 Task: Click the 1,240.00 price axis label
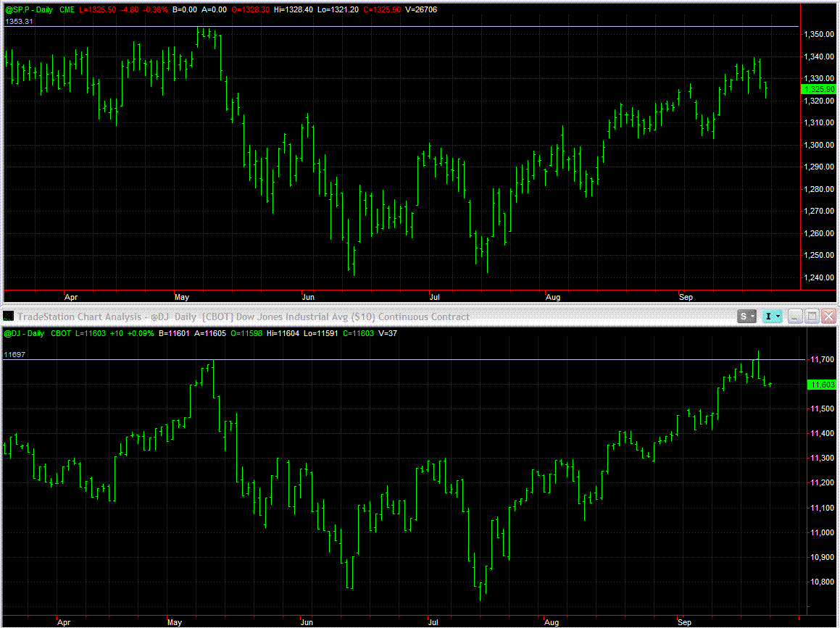(x=819, y=277)
